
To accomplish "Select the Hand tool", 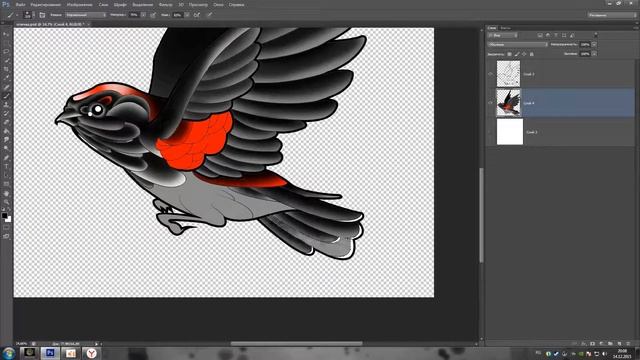I will 6,193.
